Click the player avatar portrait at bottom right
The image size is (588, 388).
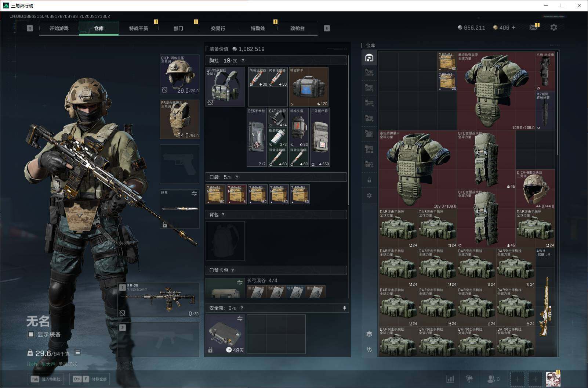coord(553,379)
